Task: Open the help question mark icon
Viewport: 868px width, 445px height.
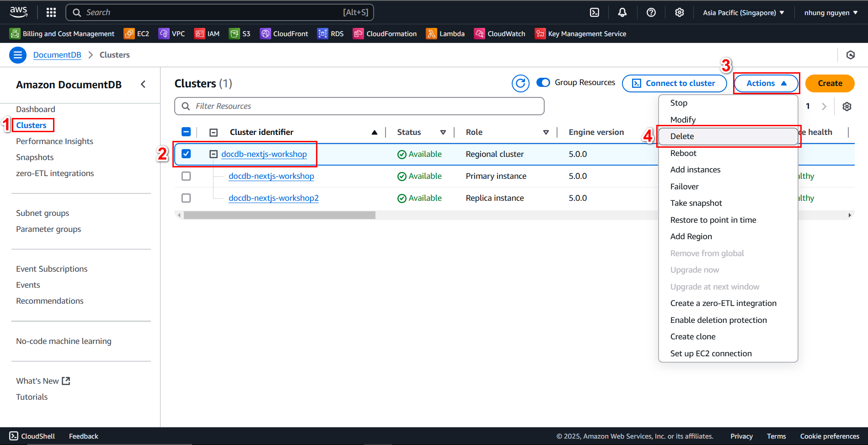Action: point(651,12)
